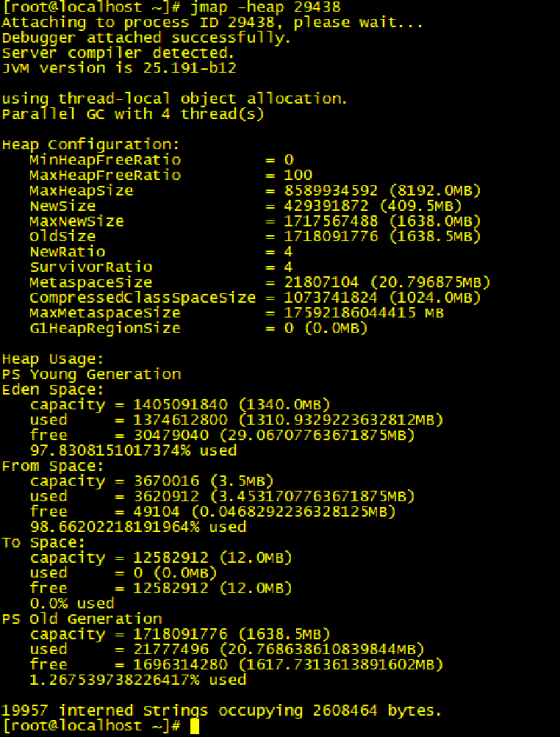This screenshot has height=737, width=560.
Task: Click the To Space label
Action: (x=44, y=543)
